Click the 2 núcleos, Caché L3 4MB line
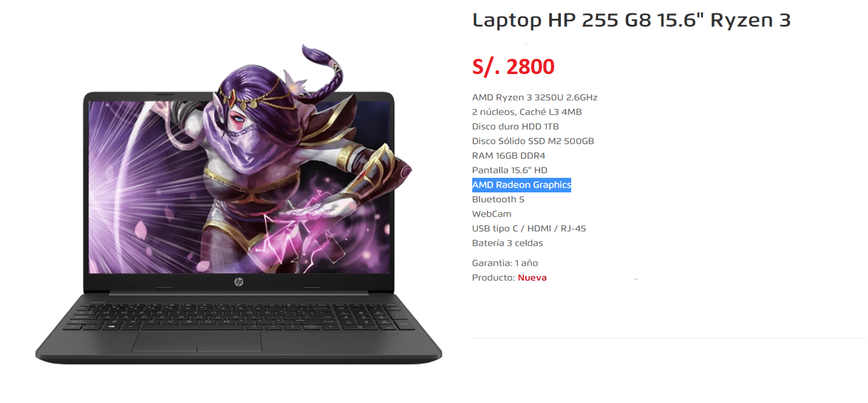Viewport: 868px width, 403px height. (x=527, y=112)
